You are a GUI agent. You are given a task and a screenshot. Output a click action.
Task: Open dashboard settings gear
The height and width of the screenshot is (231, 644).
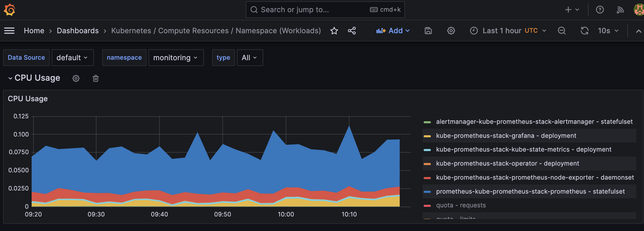coord(451,31)
